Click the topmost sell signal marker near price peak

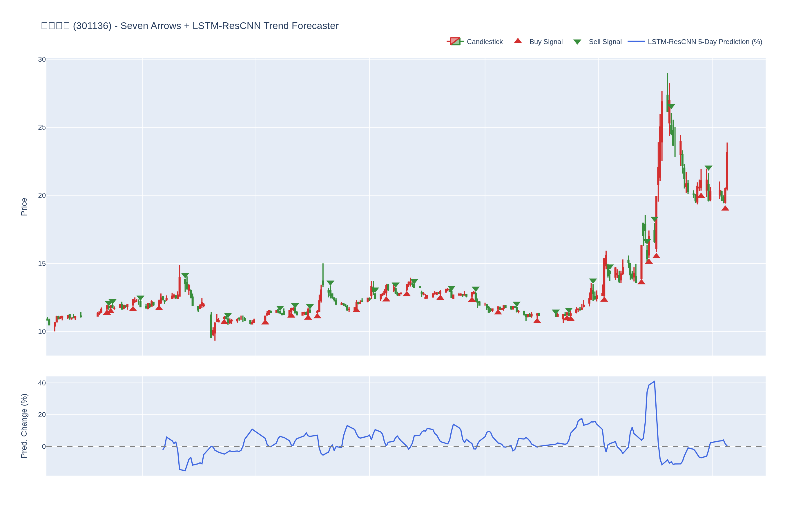click(671, 106)
